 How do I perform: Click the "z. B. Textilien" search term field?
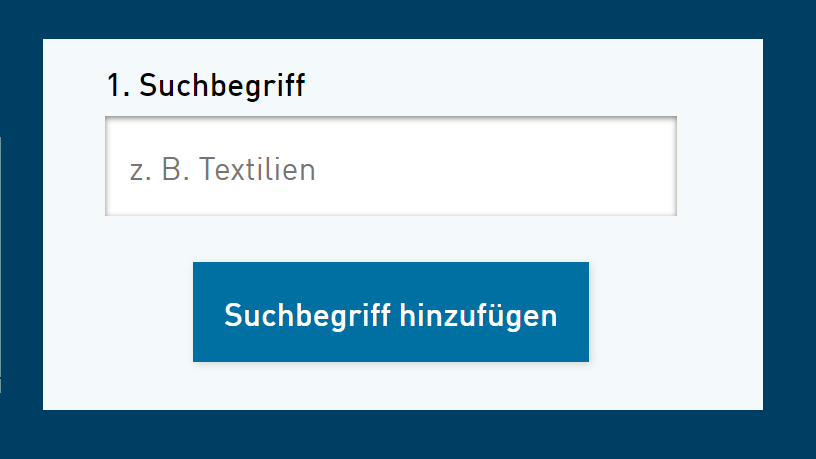[x=390, y=167]
